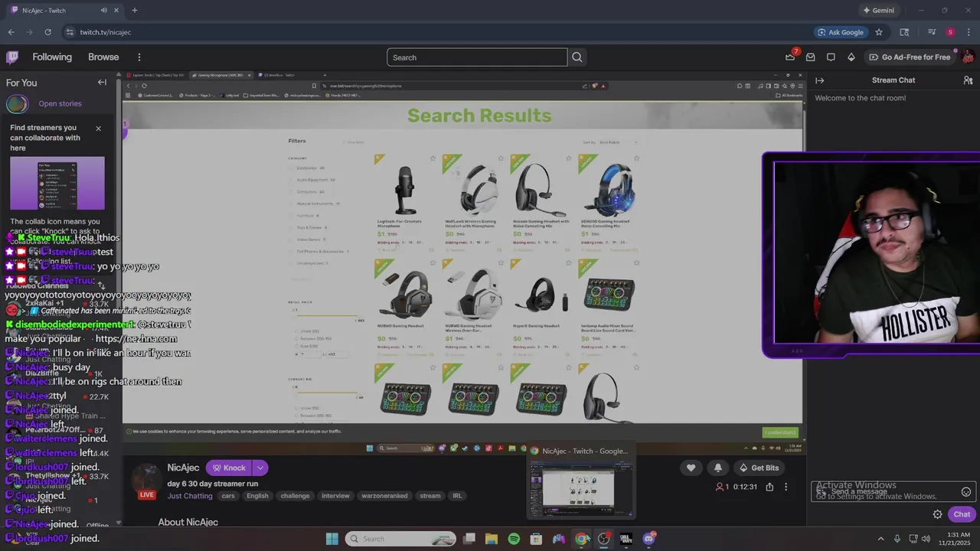Viewport: 980px width, 551px height.
Task: Select the challenge tag
Action: (295, 495)
